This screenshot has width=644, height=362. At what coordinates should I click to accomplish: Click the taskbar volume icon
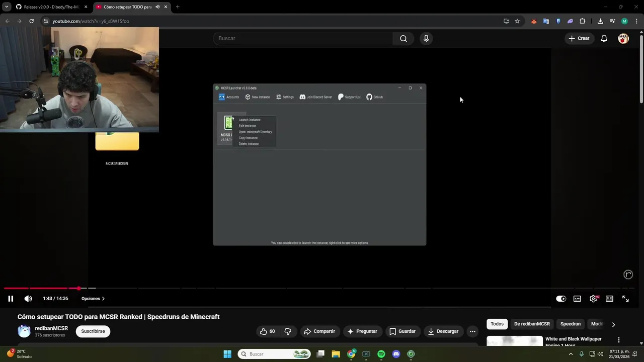click(600, 354)
